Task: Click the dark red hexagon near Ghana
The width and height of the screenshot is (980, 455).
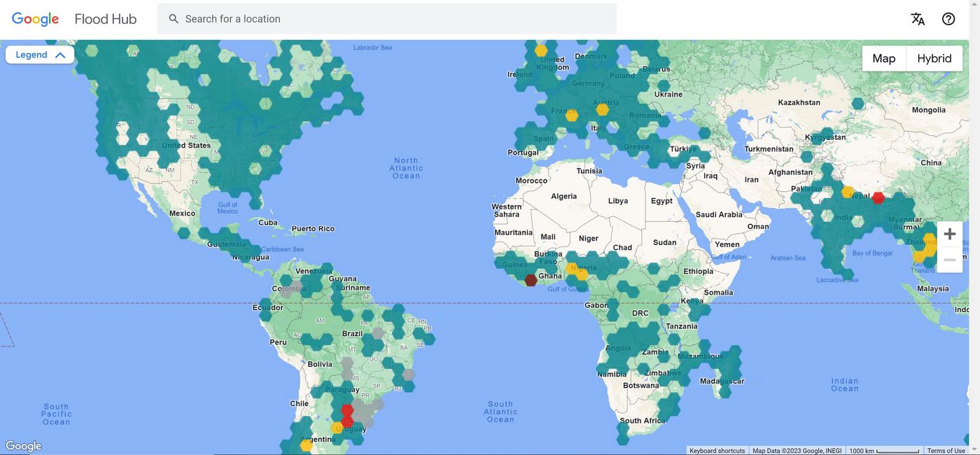Action: click(531, 280)
